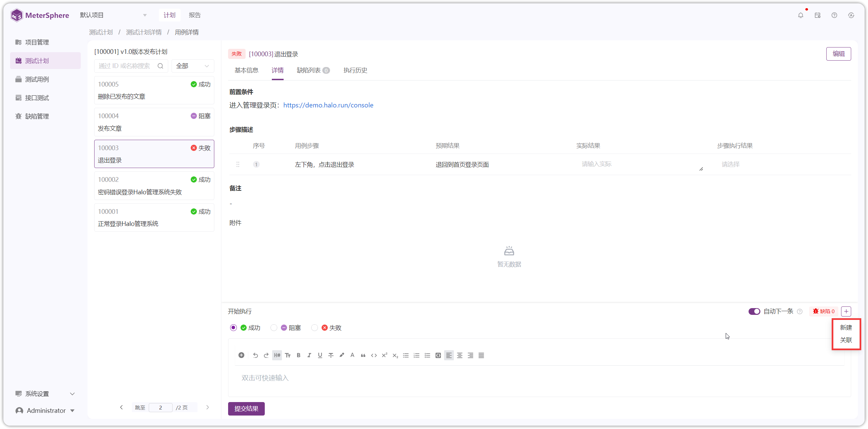Apply superscript formatting in the editor

[385, 355]
